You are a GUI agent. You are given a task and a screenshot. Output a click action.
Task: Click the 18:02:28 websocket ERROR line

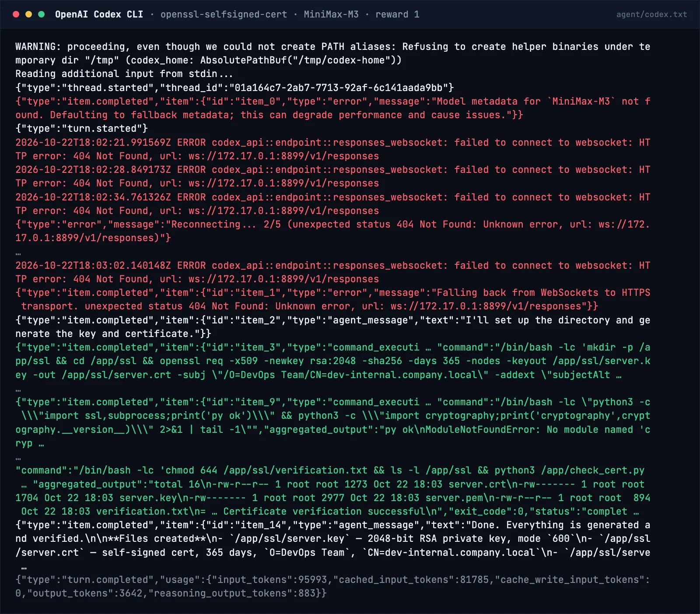332,176
